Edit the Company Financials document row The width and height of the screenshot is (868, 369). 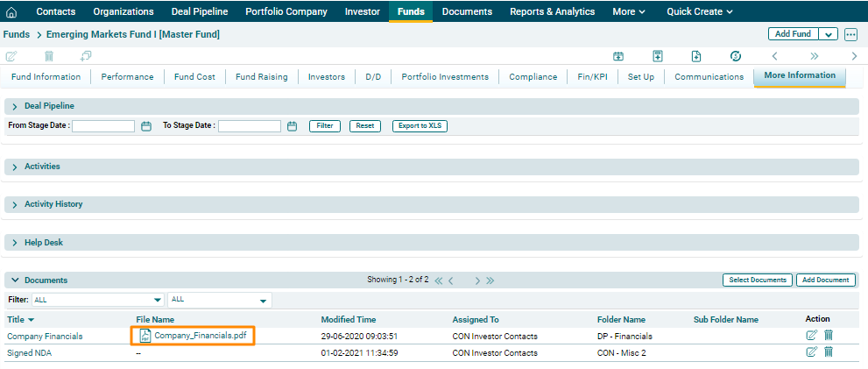point(810,336)
